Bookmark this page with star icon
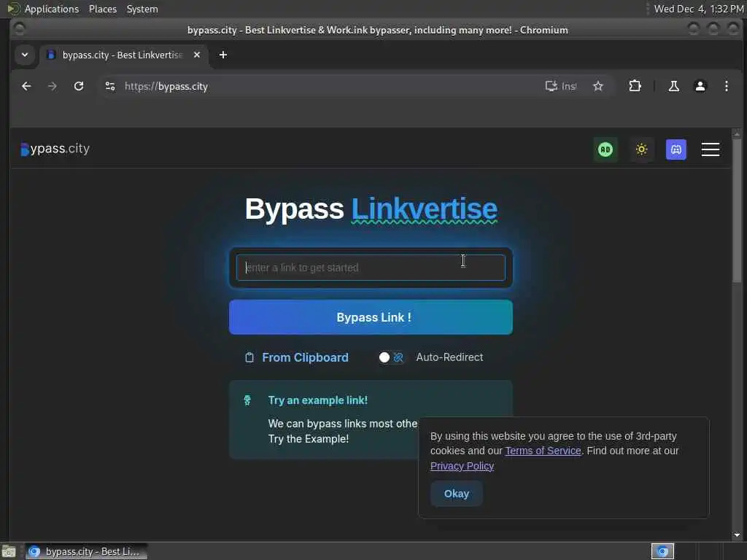This screenshot has height=560, width=747. point(598,86)
